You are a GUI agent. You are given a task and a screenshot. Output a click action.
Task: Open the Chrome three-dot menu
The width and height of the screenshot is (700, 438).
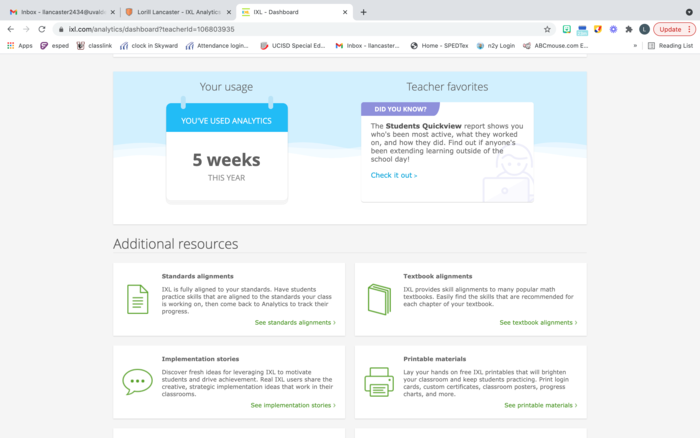coord(690,29)
